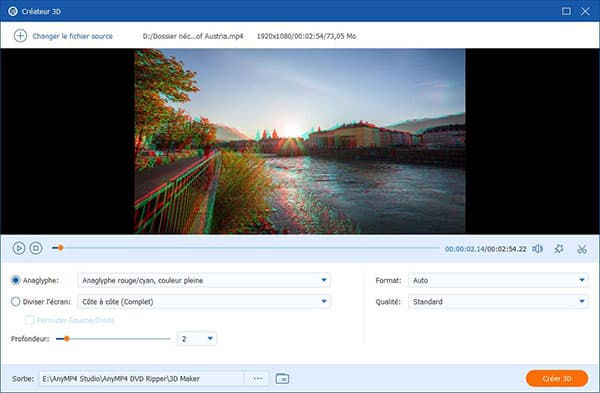Image resolution: width=600 pixels, height=393 pixels.
Task: Open the output folder icon
Action: (282, 378)
